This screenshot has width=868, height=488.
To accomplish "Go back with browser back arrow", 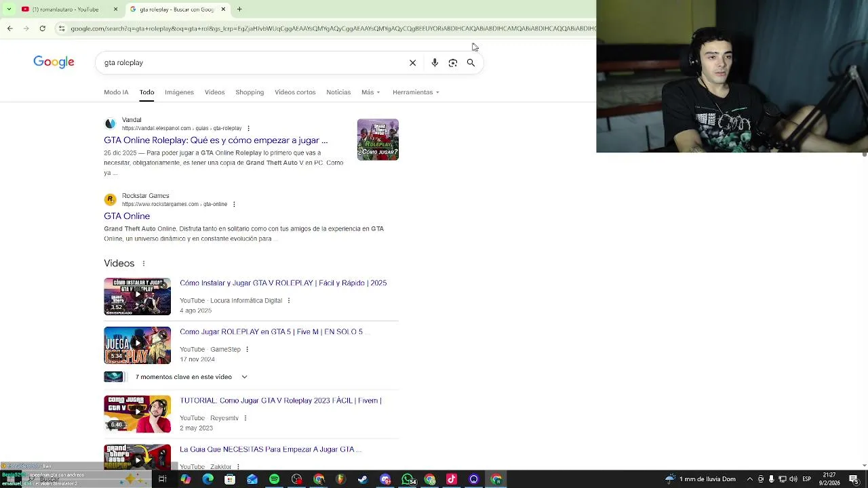I will point(9,28).
